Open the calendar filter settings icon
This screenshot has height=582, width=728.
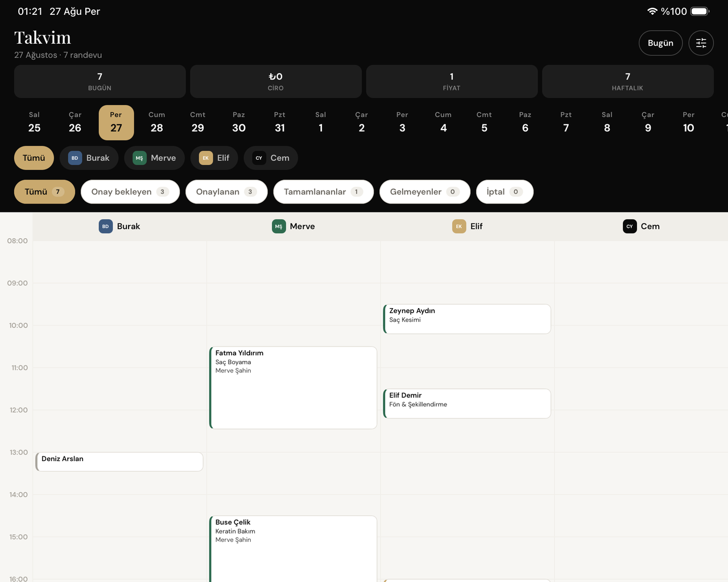point(701,43)
